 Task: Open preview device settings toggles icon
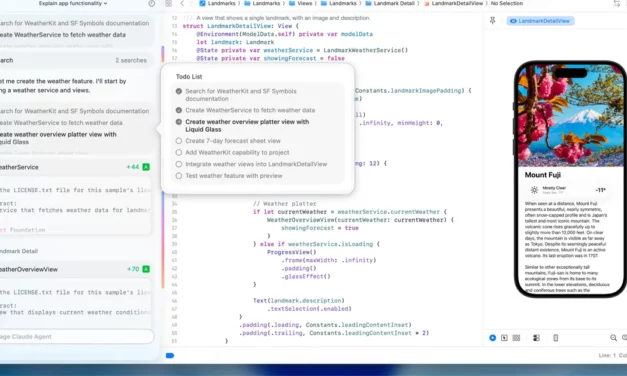[536, 338]
